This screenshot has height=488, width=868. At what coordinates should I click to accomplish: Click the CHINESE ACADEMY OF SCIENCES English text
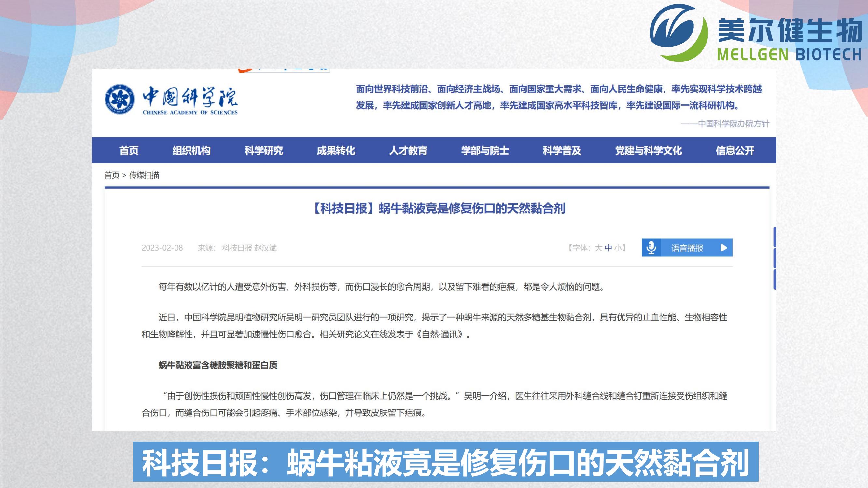pyautogui.click(x=190, y=112)
